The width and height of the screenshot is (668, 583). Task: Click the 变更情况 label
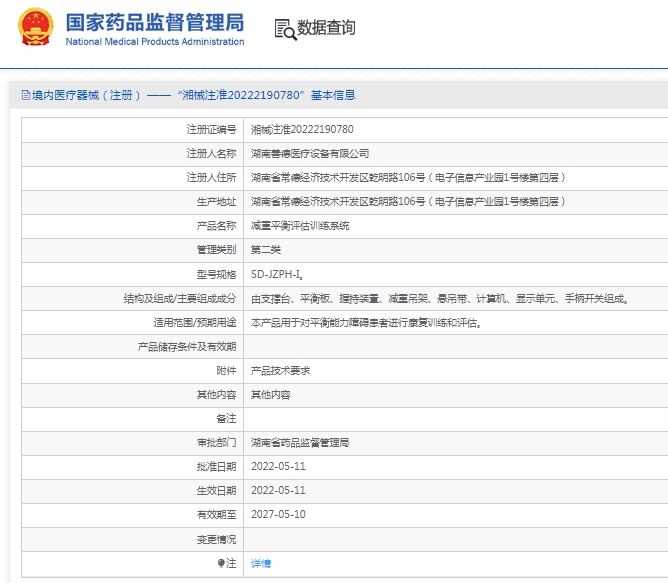(x=216, y=540)
